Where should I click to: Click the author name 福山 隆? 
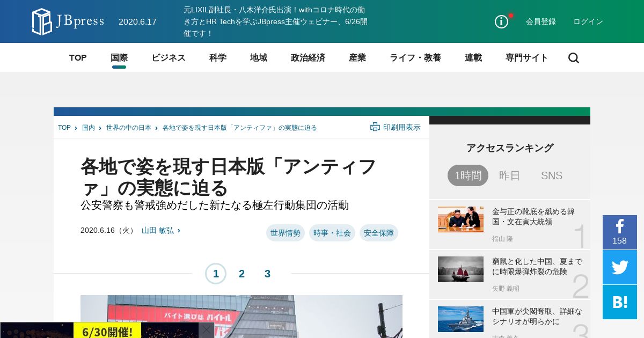502,239
